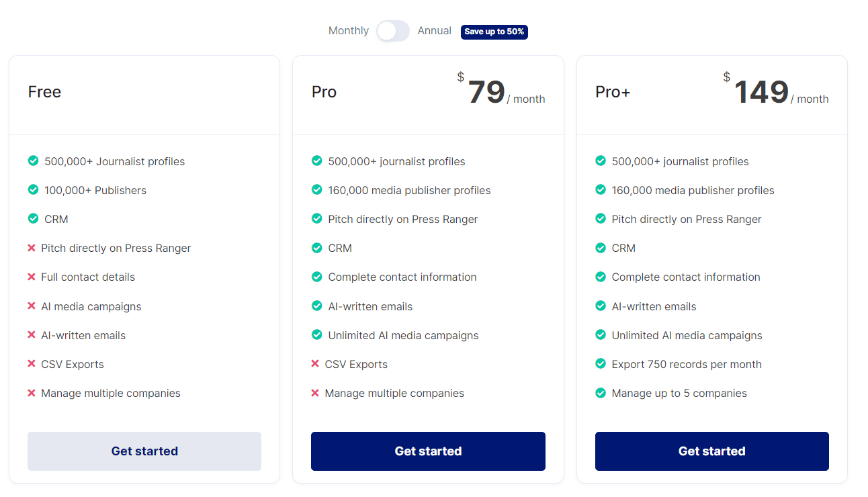Screen dimensions: 868x497
Task: Click Get started under the Free plan
Action: click(x=144, y=451)
